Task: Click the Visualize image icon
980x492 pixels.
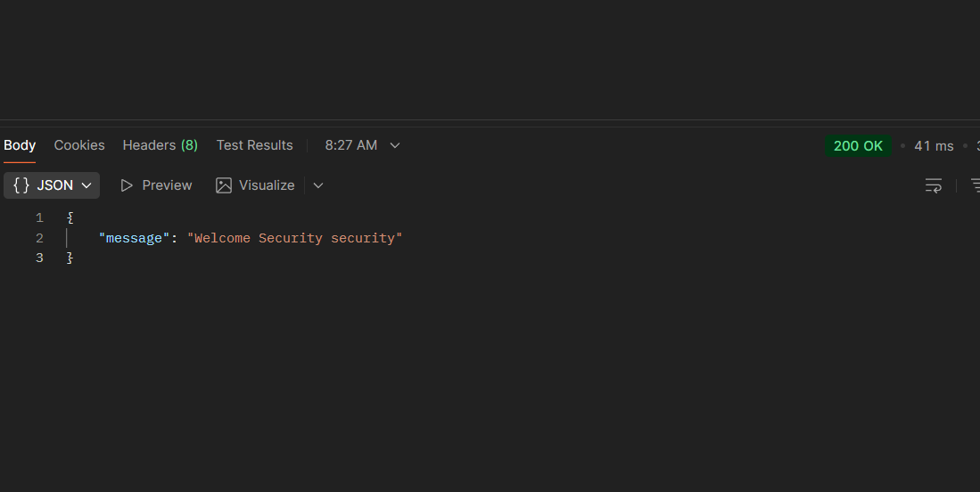Action: pos(224,185)
